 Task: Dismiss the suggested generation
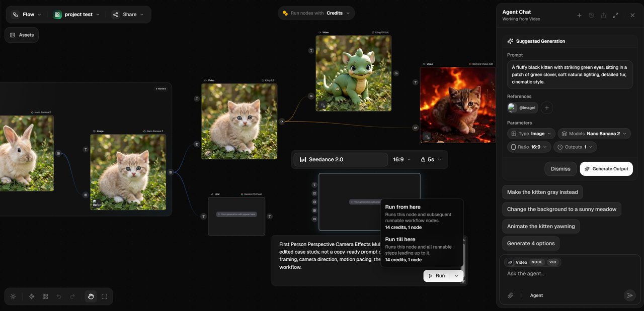point(560,169)
